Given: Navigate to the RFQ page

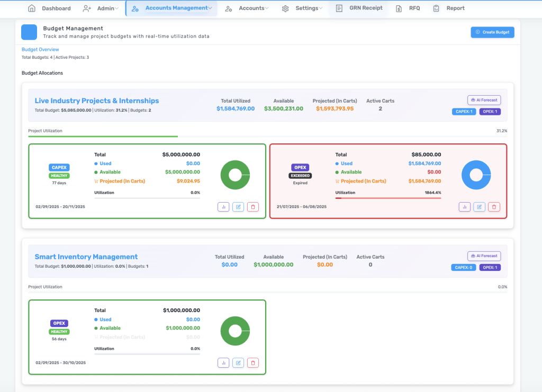Looking at the screenshot, I should tap(408, 8).
